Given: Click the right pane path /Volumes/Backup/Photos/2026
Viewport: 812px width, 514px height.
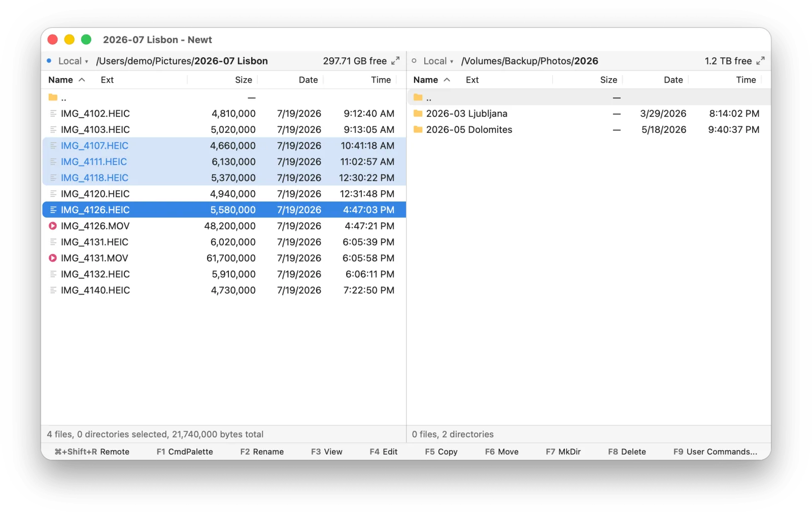Looking at the screenshot, I should (530, 61).
